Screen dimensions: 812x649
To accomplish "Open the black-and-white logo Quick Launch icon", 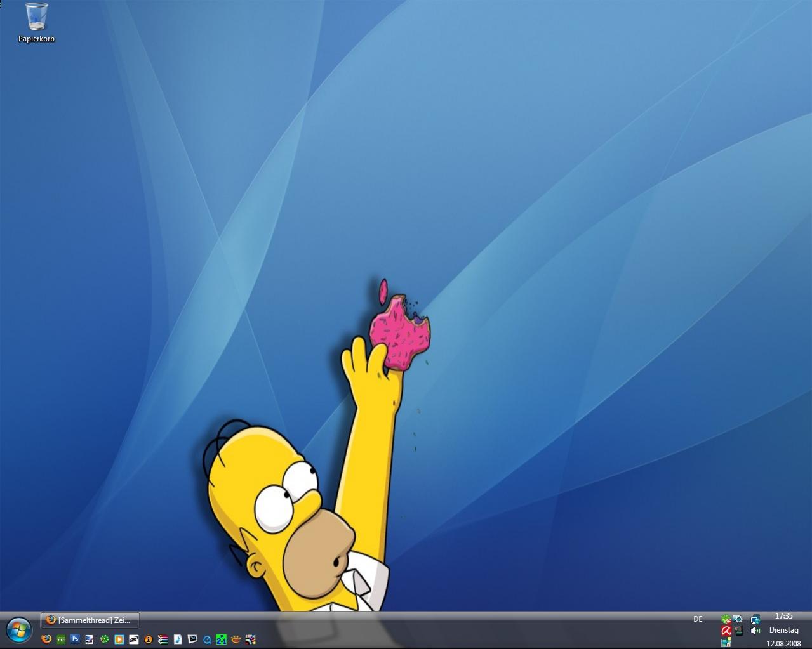I will click(133, 639).
